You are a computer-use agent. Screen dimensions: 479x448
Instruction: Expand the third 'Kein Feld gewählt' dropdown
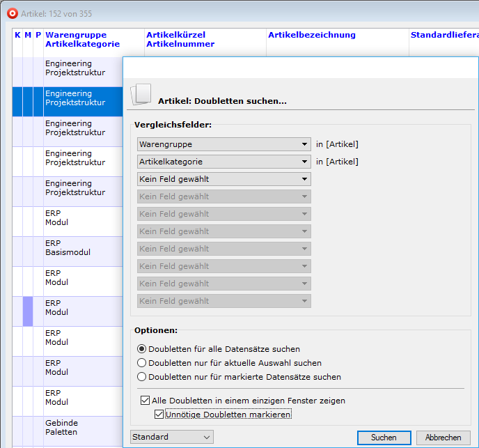click(223, 179)
